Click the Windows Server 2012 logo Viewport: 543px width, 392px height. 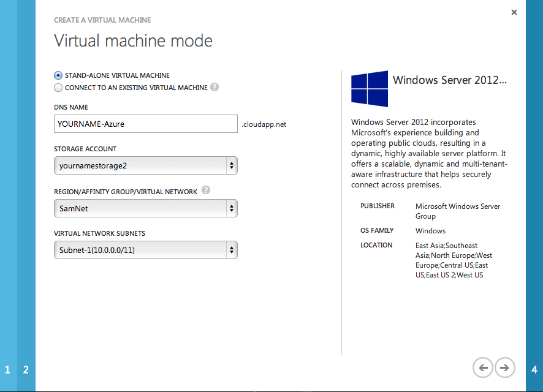coord(370,89)
